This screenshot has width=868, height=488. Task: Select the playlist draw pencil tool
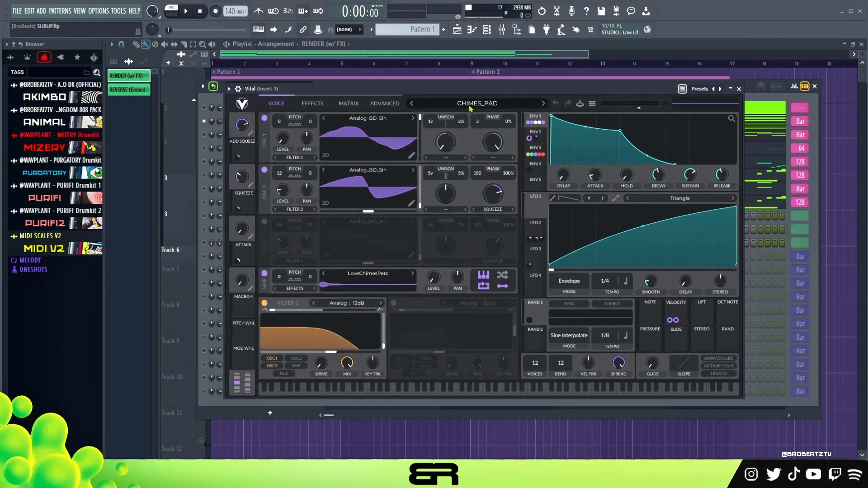(x=136, y=44)
